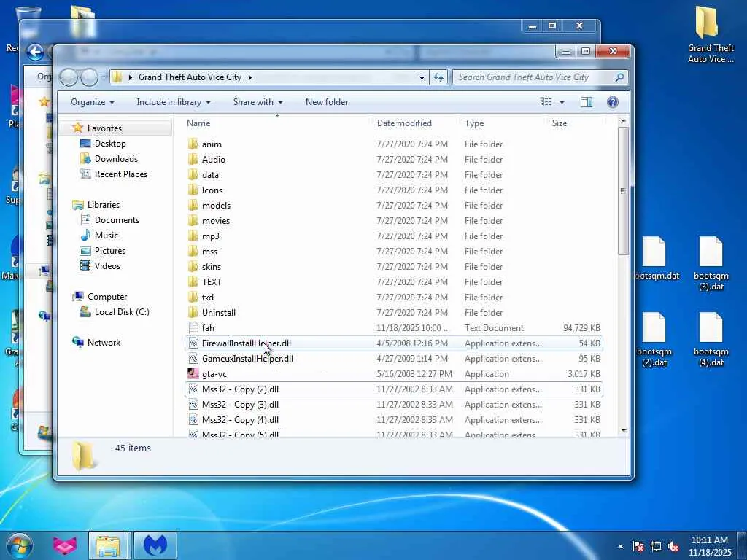747x560 pixels.
Task: Click the refresh button beside address bar
Action: pyautogui.click(x=438, y=77)
